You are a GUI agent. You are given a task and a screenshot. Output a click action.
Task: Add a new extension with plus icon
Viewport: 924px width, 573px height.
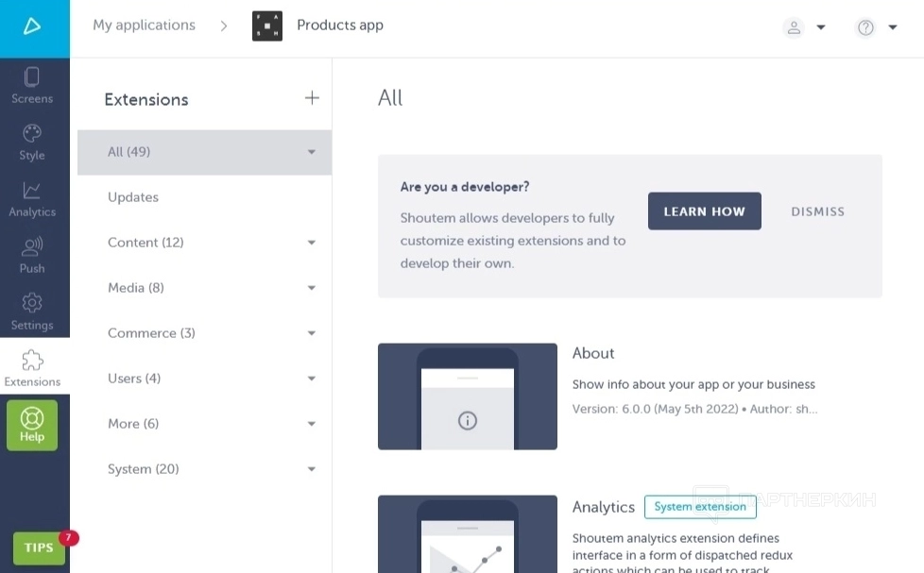coord(312,98)
